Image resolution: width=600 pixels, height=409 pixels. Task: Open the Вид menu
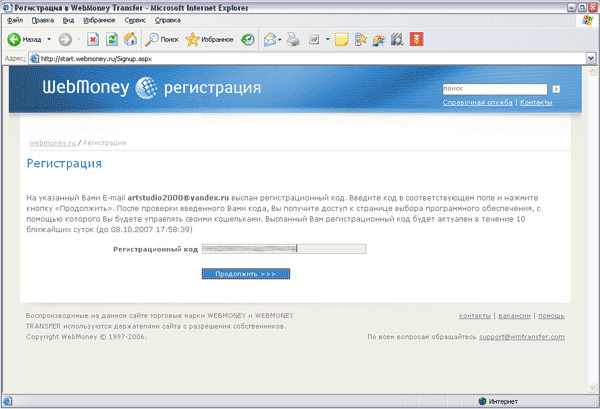coord(68,20)
